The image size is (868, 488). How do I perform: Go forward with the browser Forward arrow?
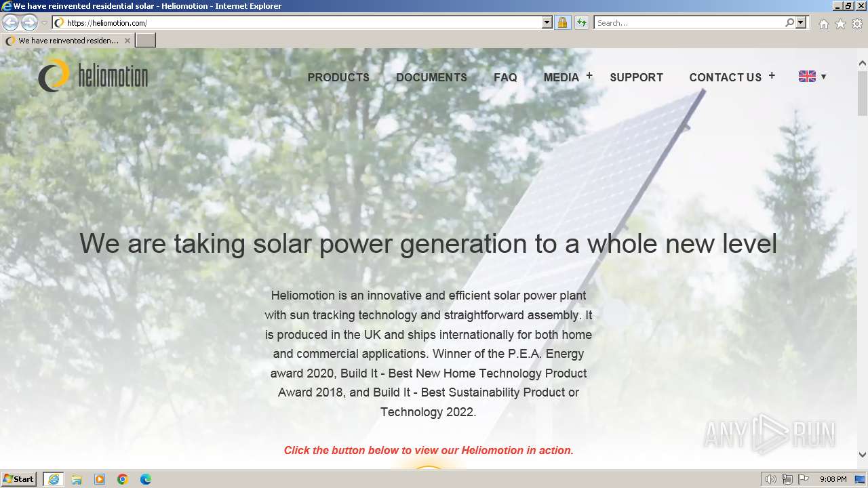click(29, 23)
